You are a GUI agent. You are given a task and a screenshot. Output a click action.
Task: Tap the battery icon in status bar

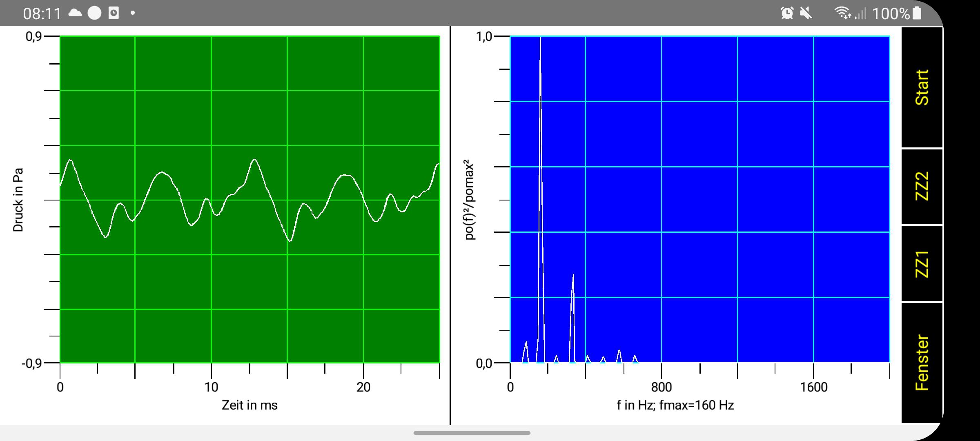[x=917, y=13]
